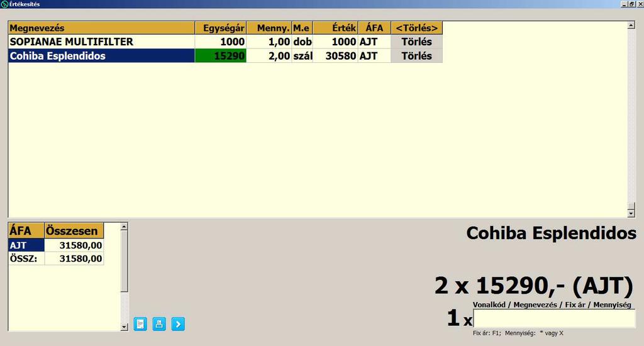Click the ÁFA header in totals table
This screenshot has width=644, height=346.
[x=26, y=230]
